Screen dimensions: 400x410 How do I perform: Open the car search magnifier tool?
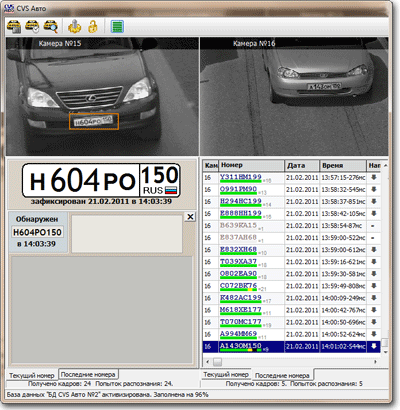point(51,27)
